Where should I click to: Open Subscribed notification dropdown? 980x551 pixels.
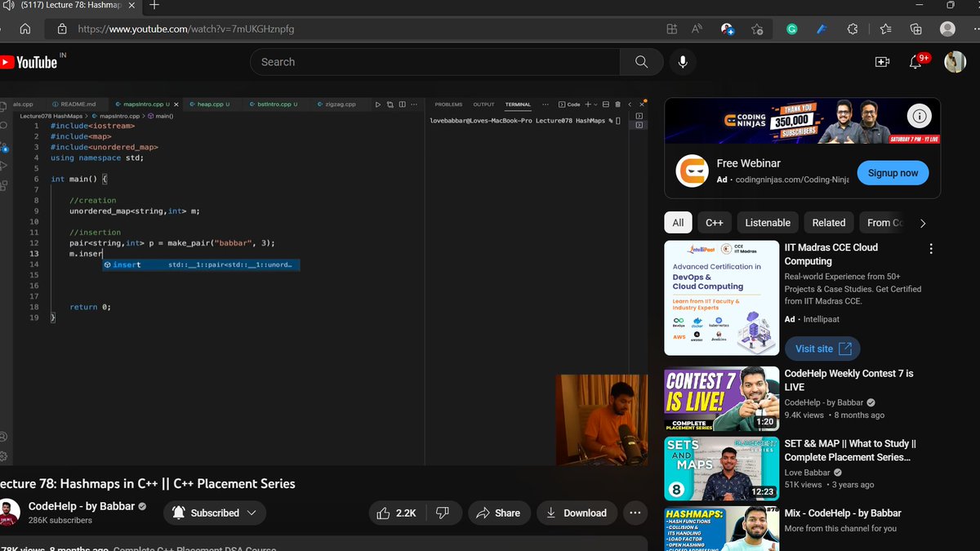pyautogui.click(x=215, y=513)
